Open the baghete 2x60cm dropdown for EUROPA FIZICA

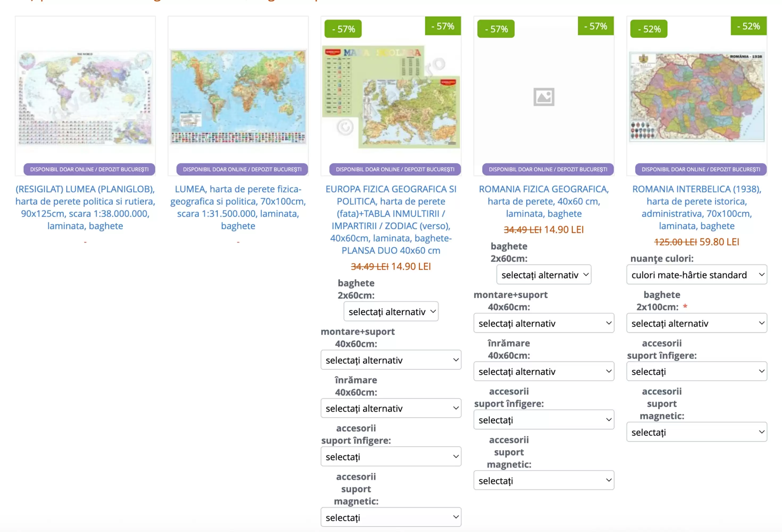tap(391, 311)
